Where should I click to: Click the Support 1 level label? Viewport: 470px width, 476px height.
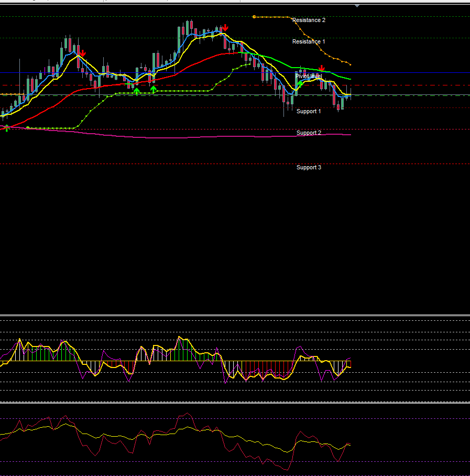tap(309, 111)
